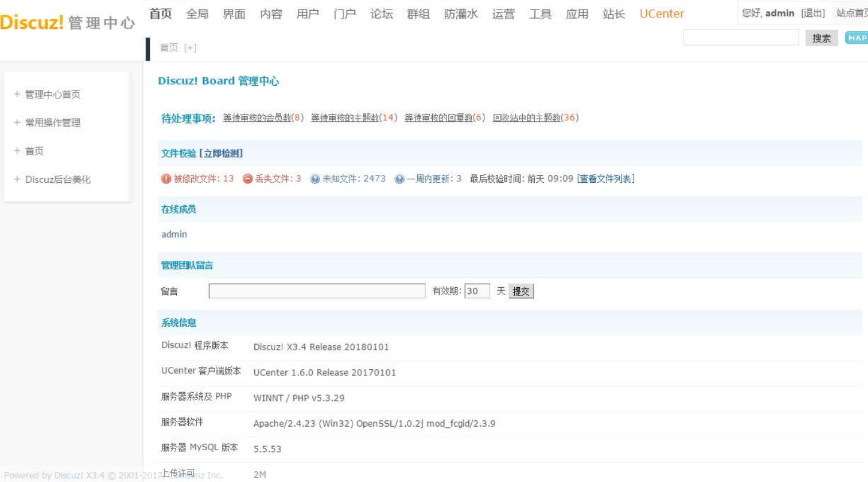Run file check via 立即检测

point(221,153)
